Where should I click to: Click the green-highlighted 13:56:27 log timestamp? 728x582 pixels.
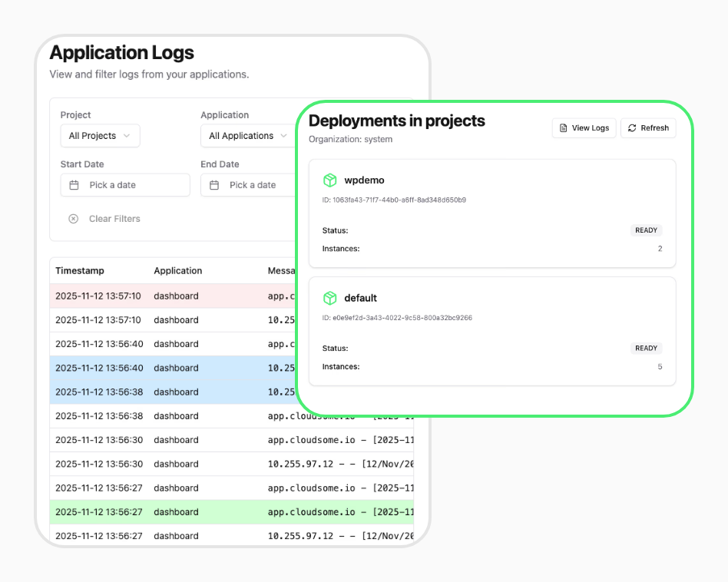pyautogui.click(x=99, y=512)
